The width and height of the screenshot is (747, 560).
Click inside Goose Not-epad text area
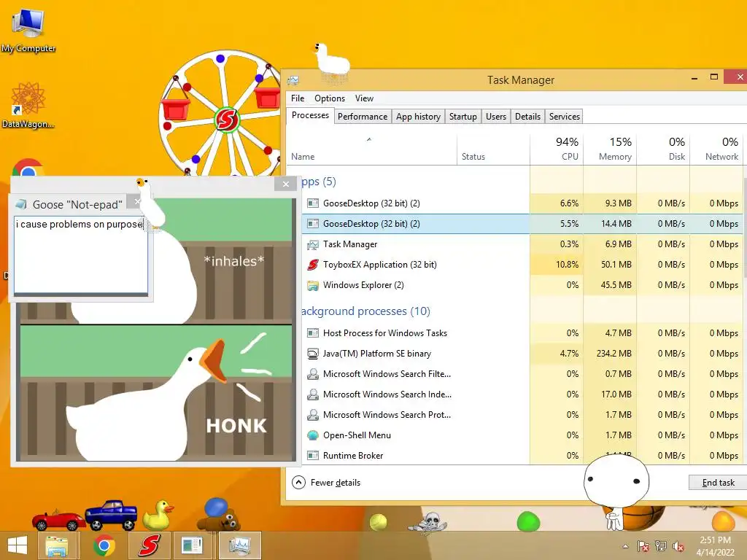(x=80, y=254)
